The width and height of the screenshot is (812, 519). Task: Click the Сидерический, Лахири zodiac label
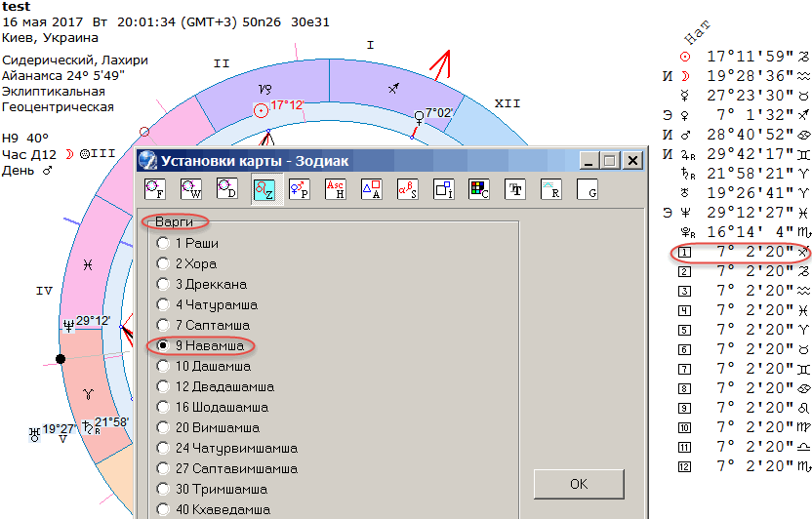75,60
